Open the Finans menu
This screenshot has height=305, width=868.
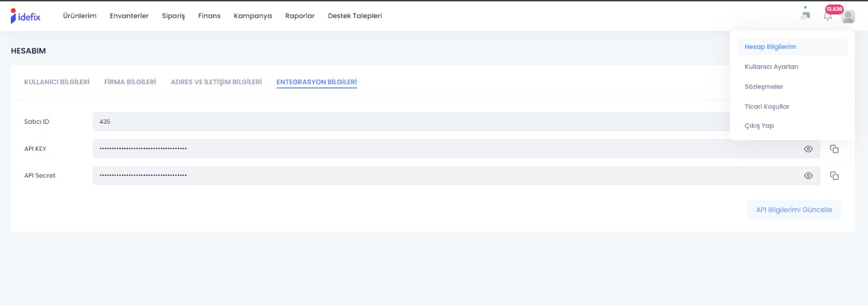(209, 16)
